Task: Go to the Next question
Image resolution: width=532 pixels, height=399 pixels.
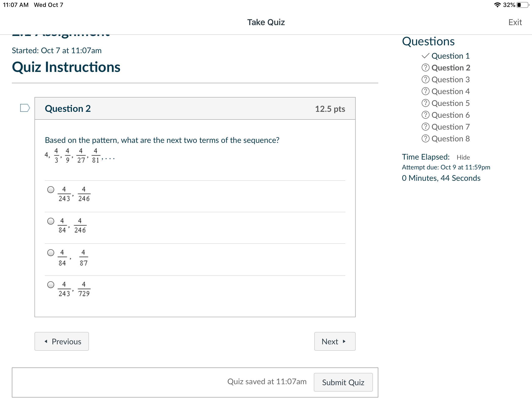Action: pos(334,341)
